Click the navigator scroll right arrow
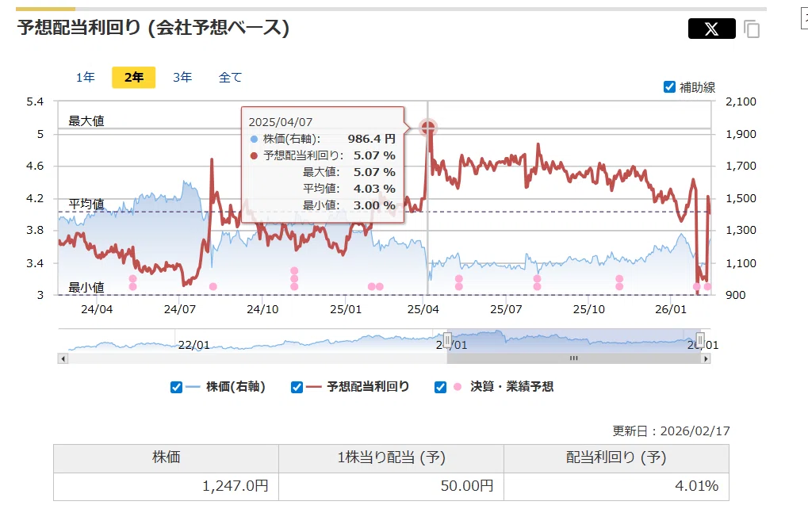Screen dimensions: 808x532 (x=706, y=358)
